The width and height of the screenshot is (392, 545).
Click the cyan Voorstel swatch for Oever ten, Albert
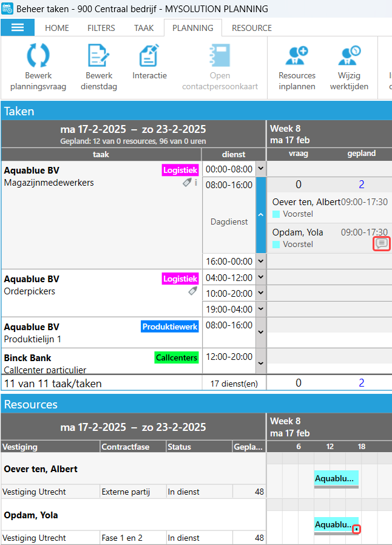[x=276, y=214]
